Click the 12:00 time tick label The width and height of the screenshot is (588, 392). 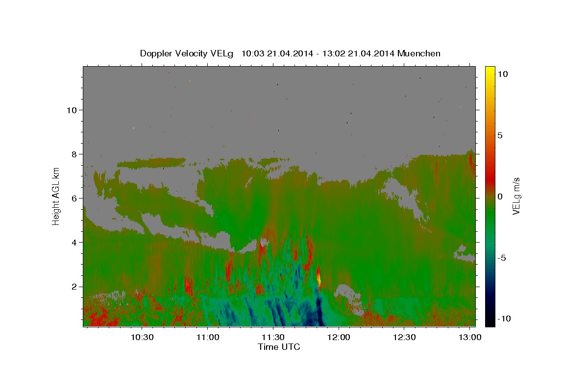tap(339, 337)
